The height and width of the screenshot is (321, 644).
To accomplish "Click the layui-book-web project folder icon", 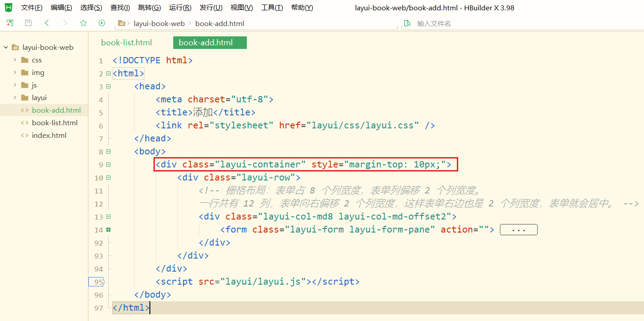I will [15, 47].
